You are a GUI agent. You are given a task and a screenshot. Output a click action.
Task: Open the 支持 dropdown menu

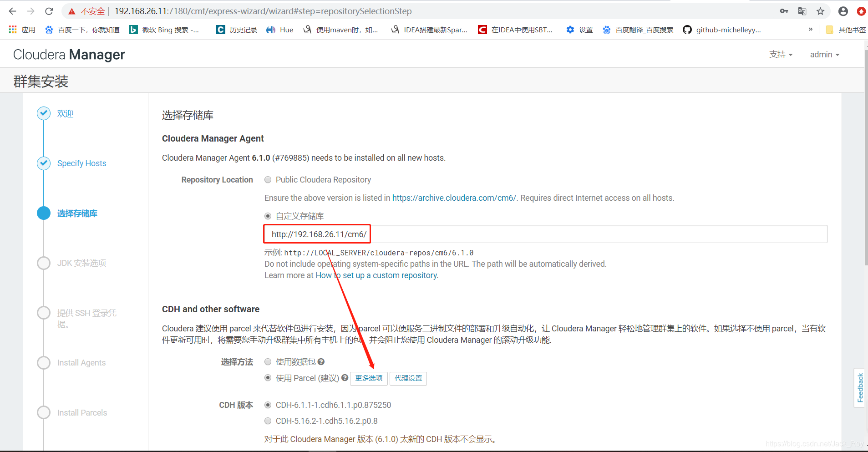(x=780, y=54)
